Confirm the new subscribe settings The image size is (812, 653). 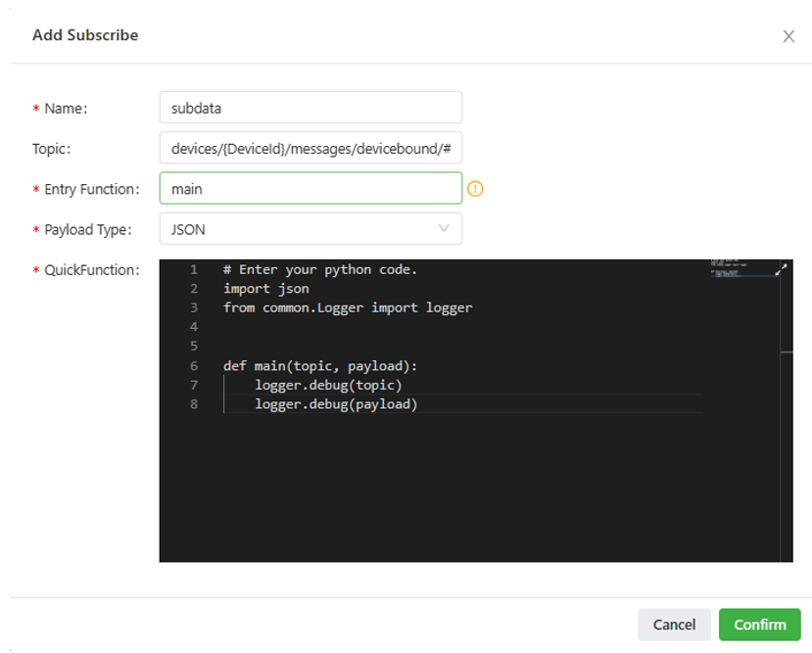tap(759, 625)
